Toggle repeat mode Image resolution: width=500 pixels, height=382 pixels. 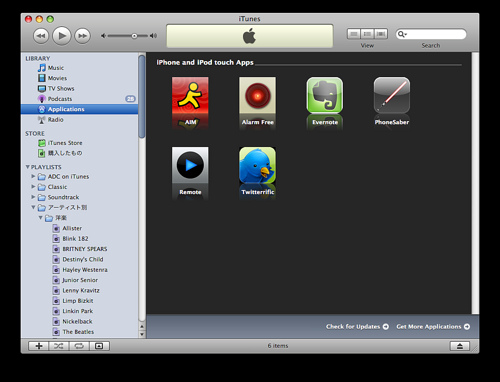[79, 346]
